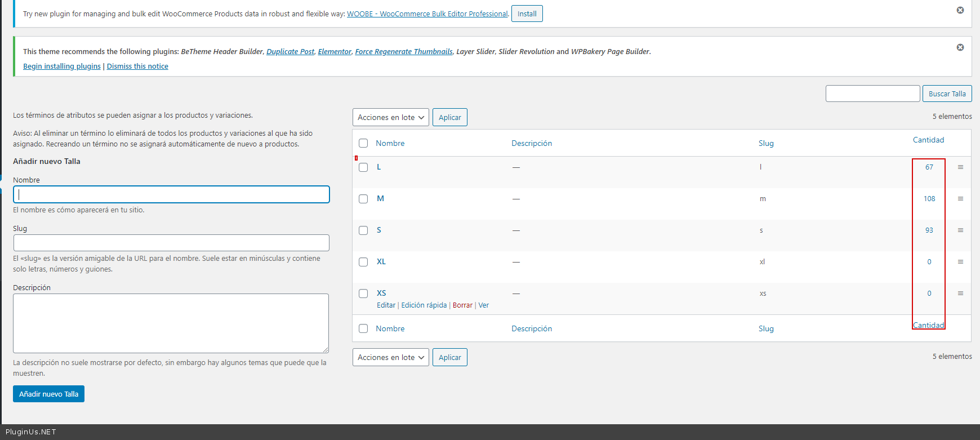Focus the Slug input field

(x=171, y=243)
